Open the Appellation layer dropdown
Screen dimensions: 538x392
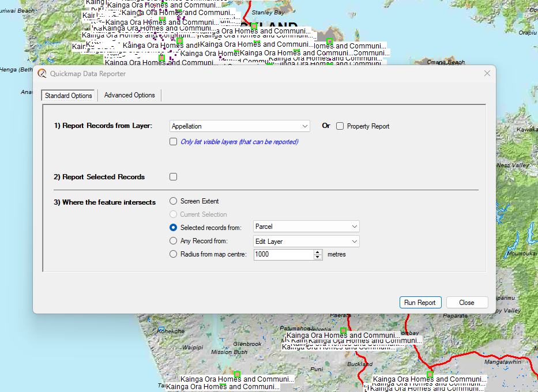240,126
